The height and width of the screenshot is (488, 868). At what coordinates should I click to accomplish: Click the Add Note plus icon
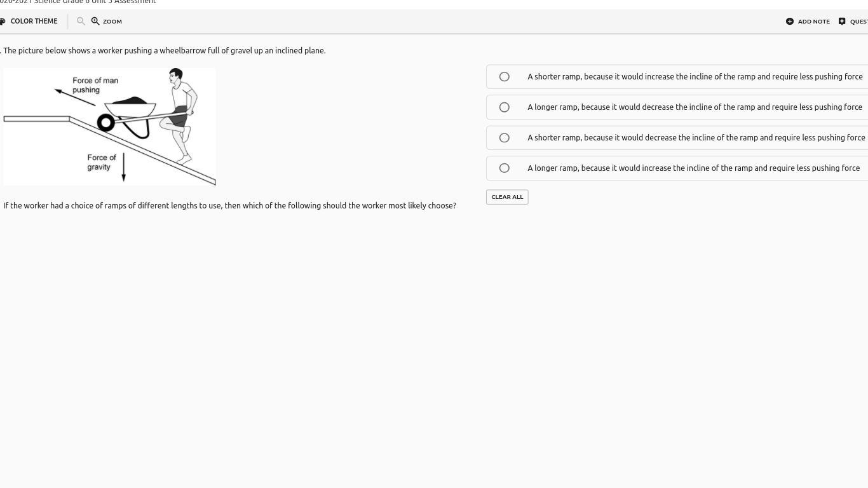790,21
